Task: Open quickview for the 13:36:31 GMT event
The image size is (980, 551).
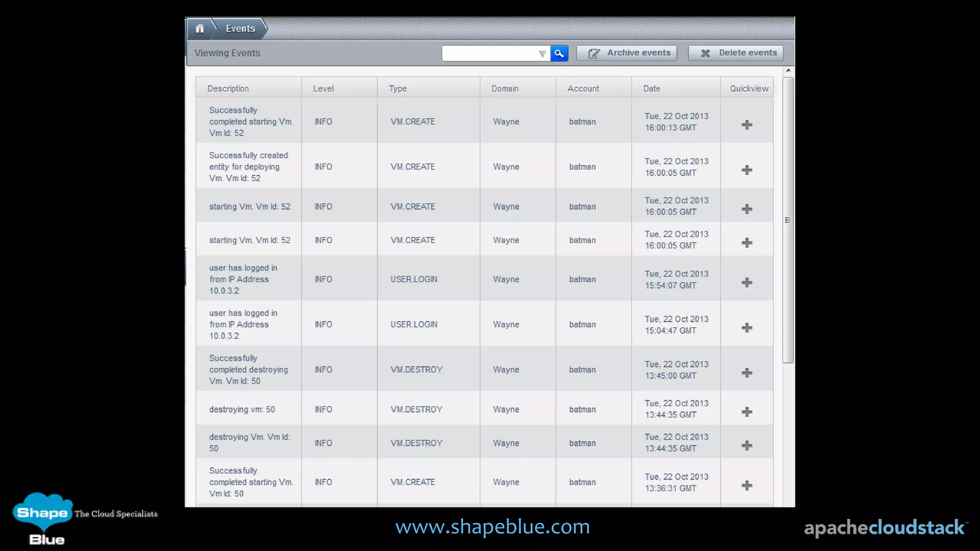Action: coord(747,485)
